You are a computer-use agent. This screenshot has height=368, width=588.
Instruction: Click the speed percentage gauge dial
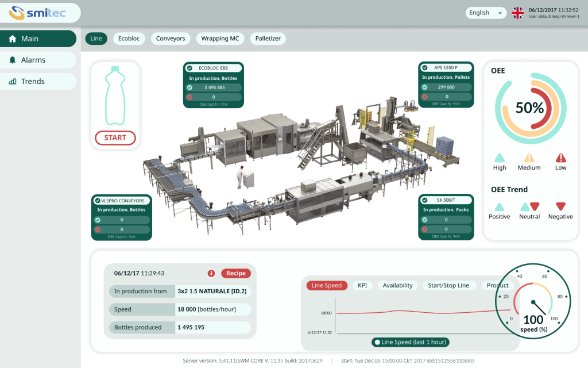click(533, 302)
